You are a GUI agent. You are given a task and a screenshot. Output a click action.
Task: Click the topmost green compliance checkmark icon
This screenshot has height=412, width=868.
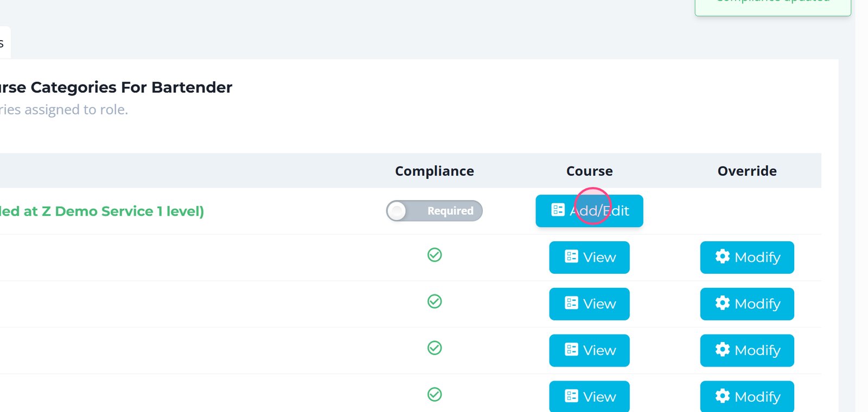435,255
